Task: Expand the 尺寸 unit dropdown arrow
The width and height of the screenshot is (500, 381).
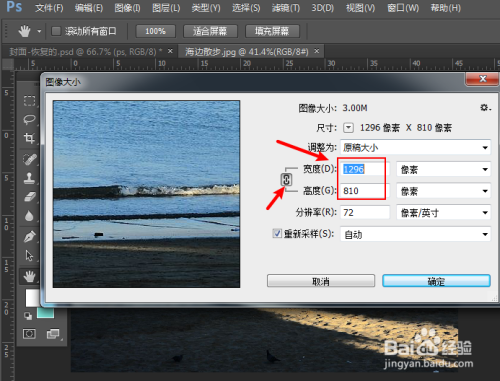Action: tap(348, 128)
